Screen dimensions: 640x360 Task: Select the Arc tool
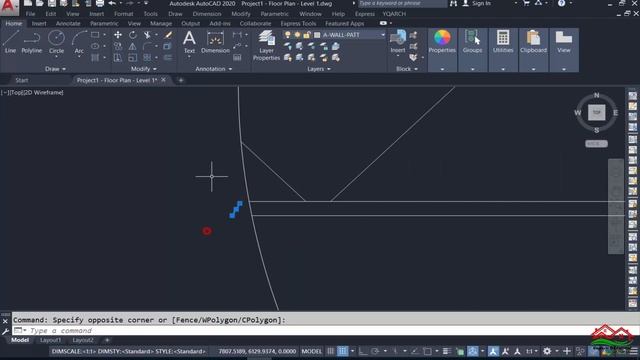coord(79,42)
